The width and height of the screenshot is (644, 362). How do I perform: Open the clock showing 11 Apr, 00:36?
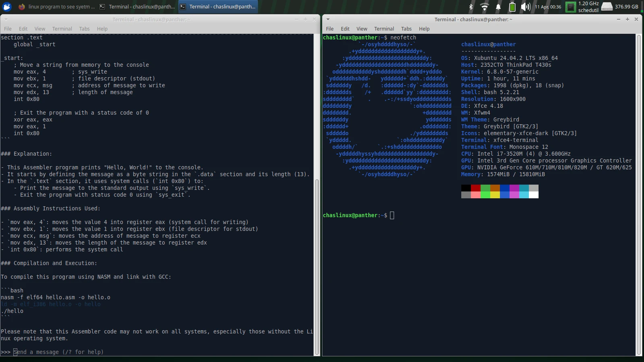point(548,7)
